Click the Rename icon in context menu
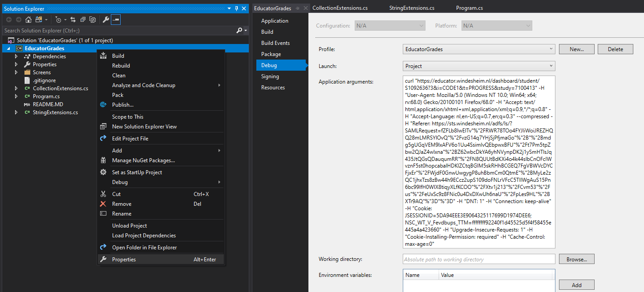Viewport: 644px width, 292px height. pos(103,214)
